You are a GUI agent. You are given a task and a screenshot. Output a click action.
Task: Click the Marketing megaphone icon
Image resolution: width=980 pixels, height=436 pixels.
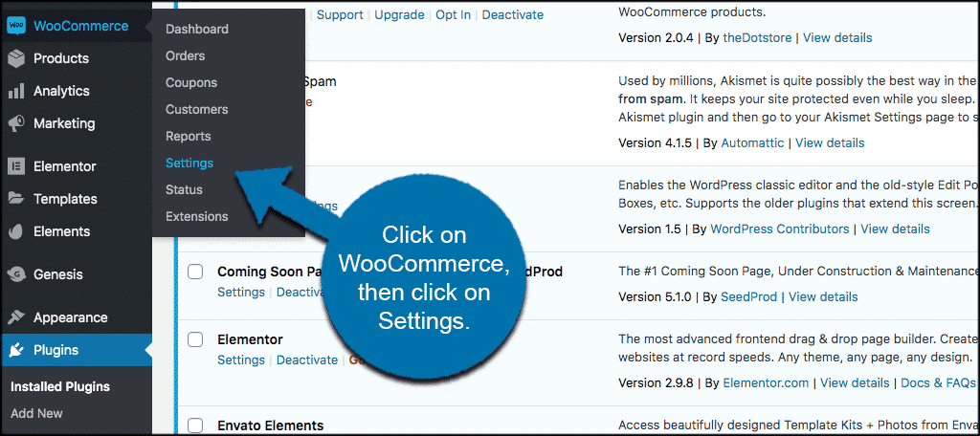pyautogui.click(x=16, y=123)
